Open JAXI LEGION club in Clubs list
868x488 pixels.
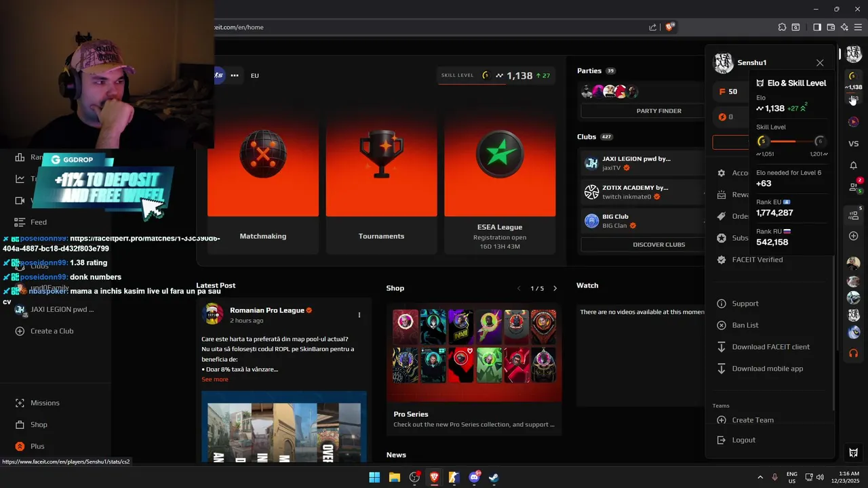(x=643, y=163)
